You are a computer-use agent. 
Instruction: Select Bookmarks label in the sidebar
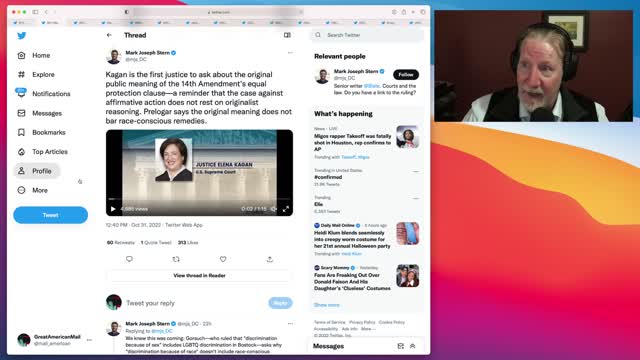(x=49, y=133)
